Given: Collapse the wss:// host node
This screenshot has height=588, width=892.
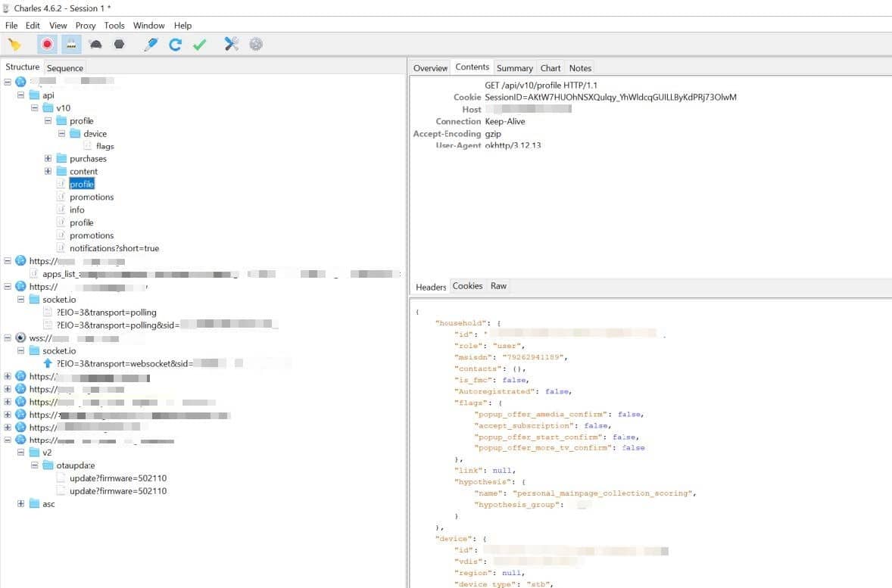Looking at the screenshot, I should click(8, 338).
